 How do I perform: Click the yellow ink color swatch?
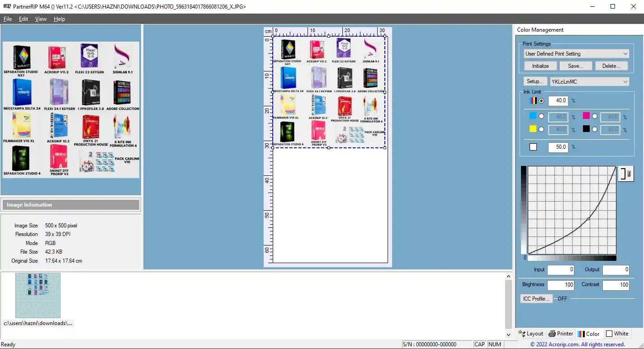click(533, 129)
